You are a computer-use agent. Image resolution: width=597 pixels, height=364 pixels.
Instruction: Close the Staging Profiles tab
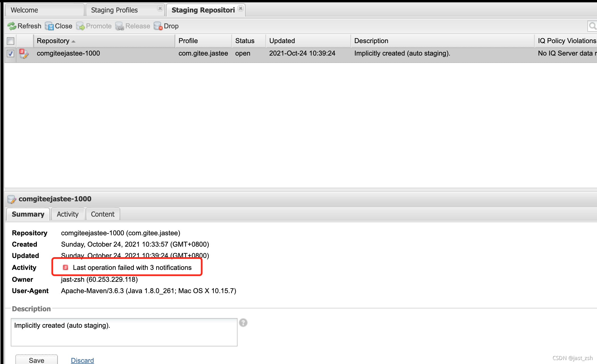pyautogui.click(x=160, y=8)
